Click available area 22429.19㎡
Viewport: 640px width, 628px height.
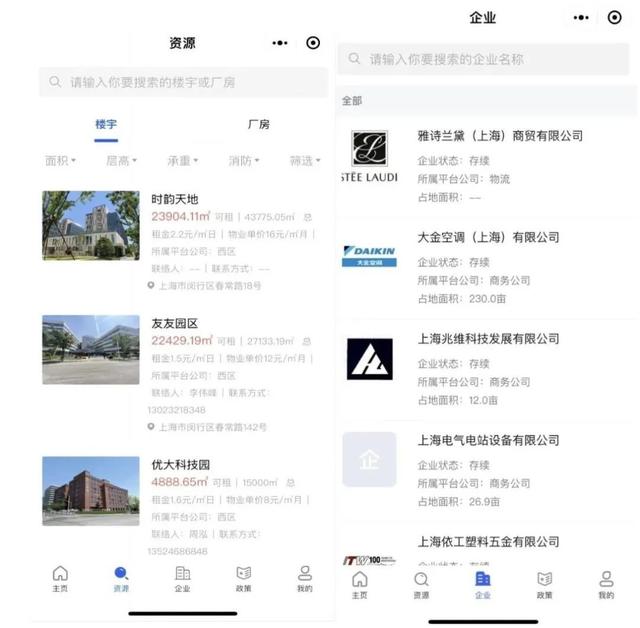(182, 341)
